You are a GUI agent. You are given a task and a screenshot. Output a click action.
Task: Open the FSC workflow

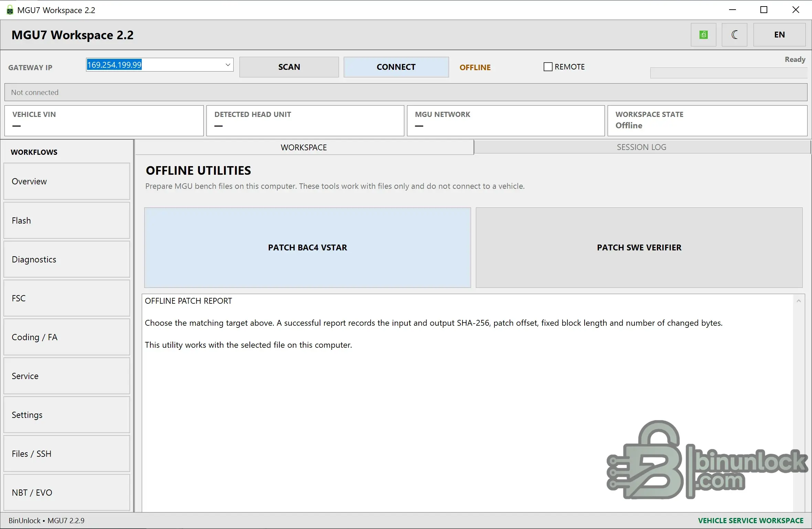pos(67,298)
